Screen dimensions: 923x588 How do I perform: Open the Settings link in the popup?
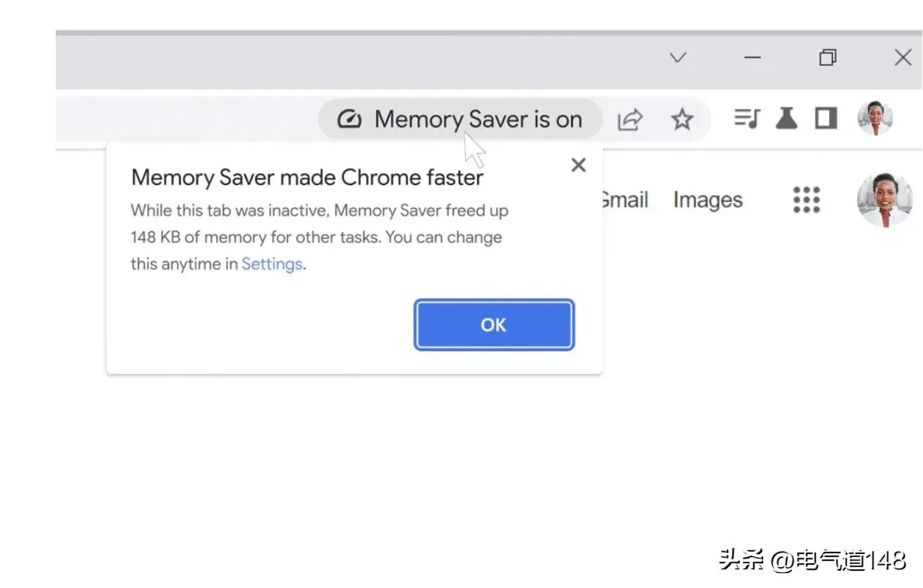[x=272, y=264]
